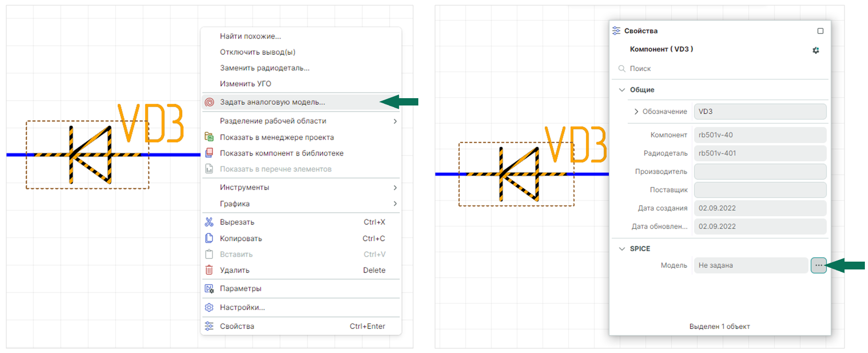Click the Радиодеталь field rb501v-401

[x=760, y=153]
